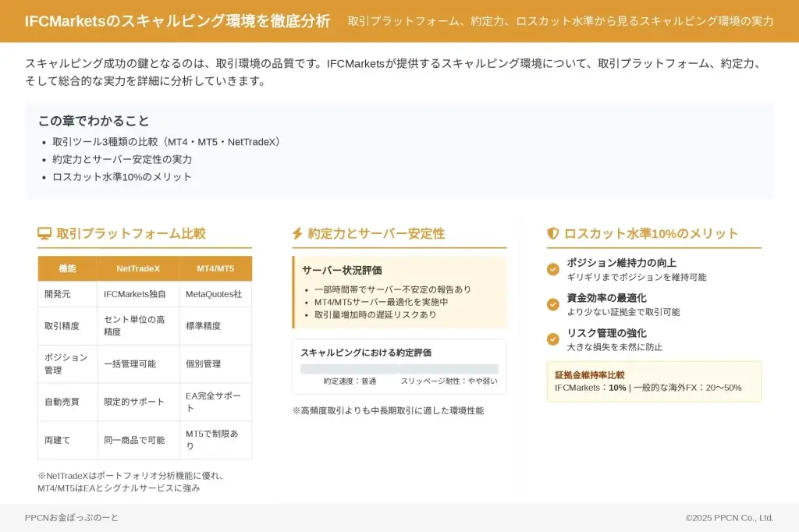
Task: Click the 約定力とサーバー安定性の実力 bullet item
Action: pyautogui.click(x=123, y=159)
